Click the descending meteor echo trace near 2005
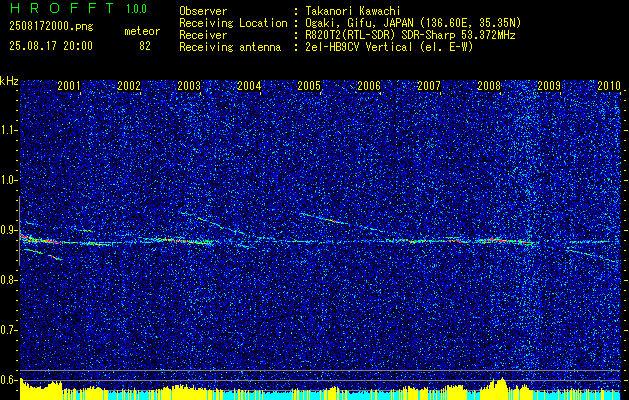The height and width of the screenshot is (400, 629). pos(324,219)
